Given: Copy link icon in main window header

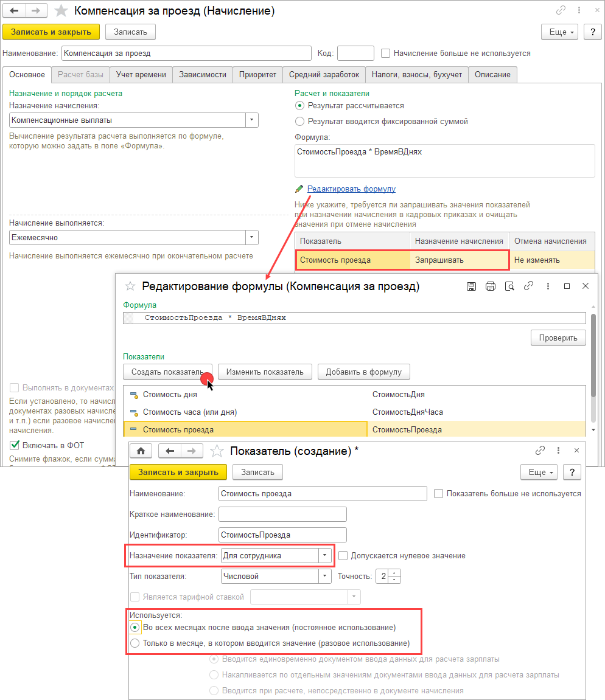Looking at the screenshot, I should pos(561,10).
